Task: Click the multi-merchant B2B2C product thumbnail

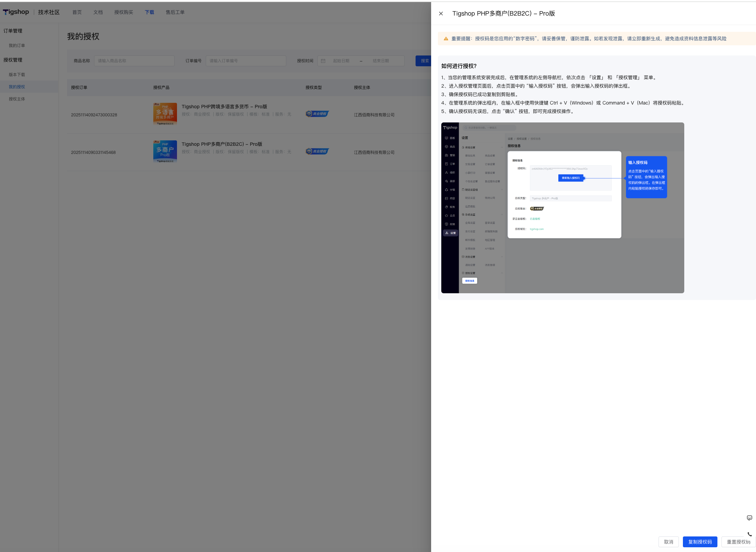Action: (x=165, y=152)
